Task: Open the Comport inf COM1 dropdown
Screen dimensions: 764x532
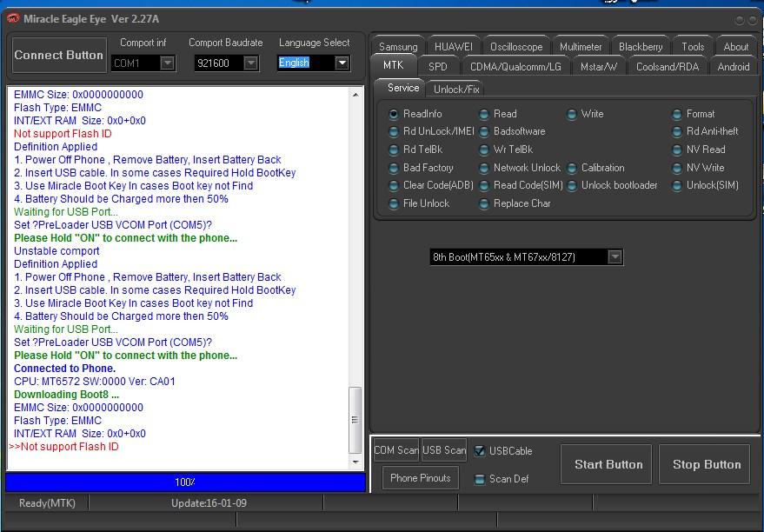Action: point(168,63)
